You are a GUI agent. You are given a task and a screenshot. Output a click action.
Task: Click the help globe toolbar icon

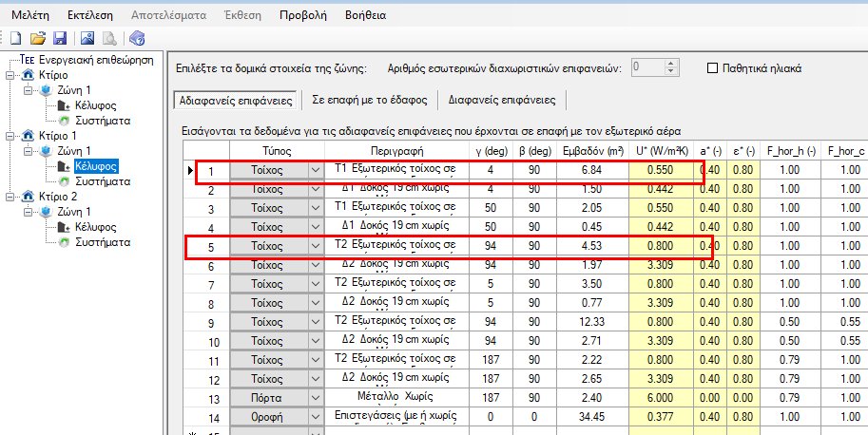tap(137, 38)
